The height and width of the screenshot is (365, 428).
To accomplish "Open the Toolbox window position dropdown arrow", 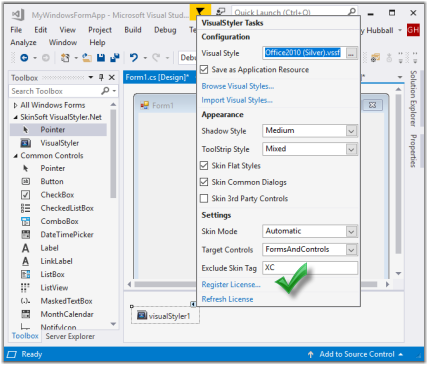I will (x=91, y=78).
